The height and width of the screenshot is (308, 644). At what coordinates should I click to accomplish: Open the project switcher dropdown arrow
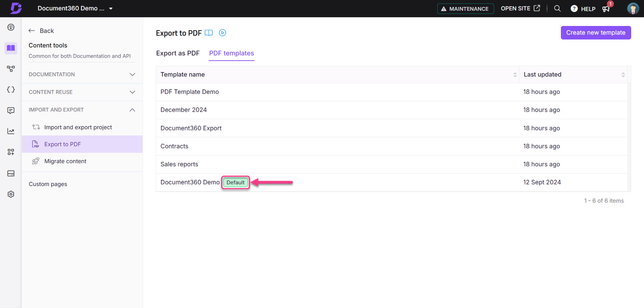click(111, 9)
